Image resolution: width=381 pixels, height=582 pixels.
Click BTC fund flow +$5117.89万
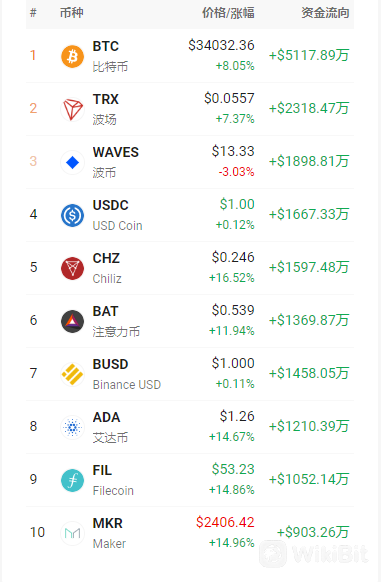[309, 56]
